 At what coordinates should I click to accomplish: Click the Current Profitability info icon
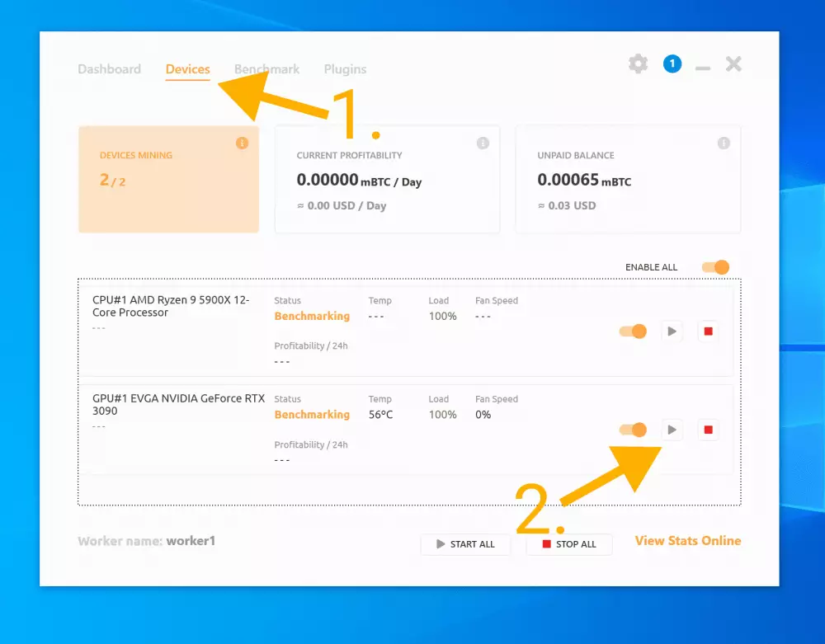(x=483, y=143)
